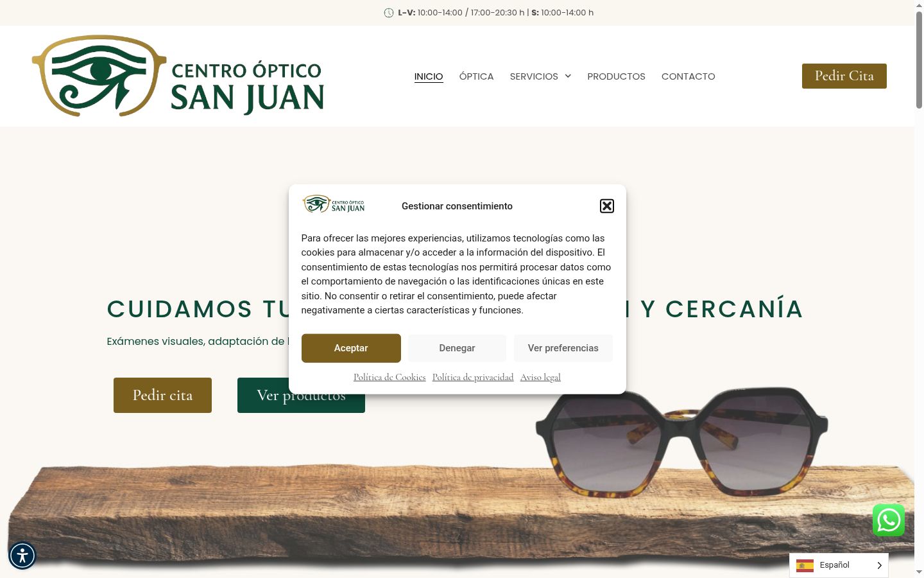Deny cookies with the Denegar button
This screenshot has height=578, width=924.
click(x=457, y=348)
